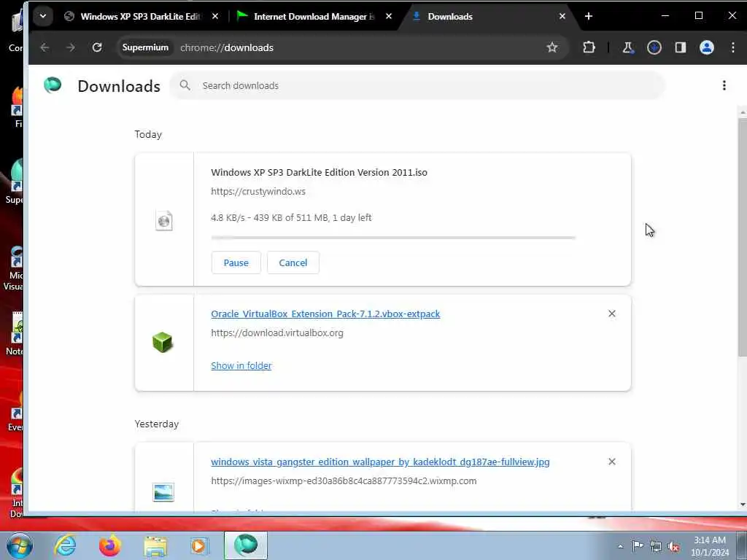This screenshot has width=747, height=560.
Task: Click the wallpaper image thumbnail icon
Action: point(163,492)
